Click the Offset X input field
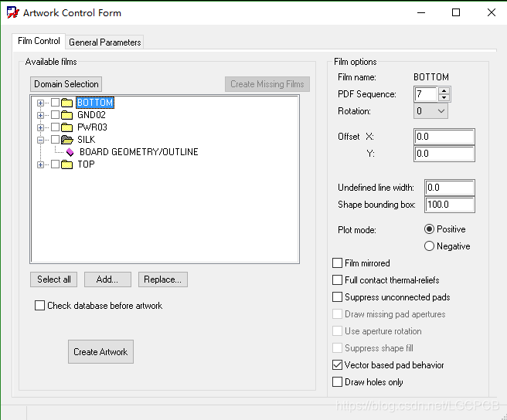 pos(444,137)
